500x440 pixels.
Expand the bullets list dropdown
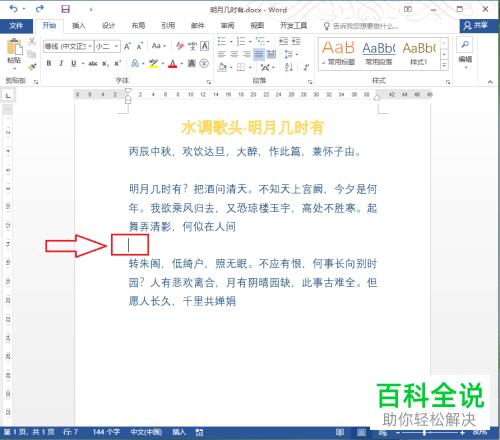(231, 42)
